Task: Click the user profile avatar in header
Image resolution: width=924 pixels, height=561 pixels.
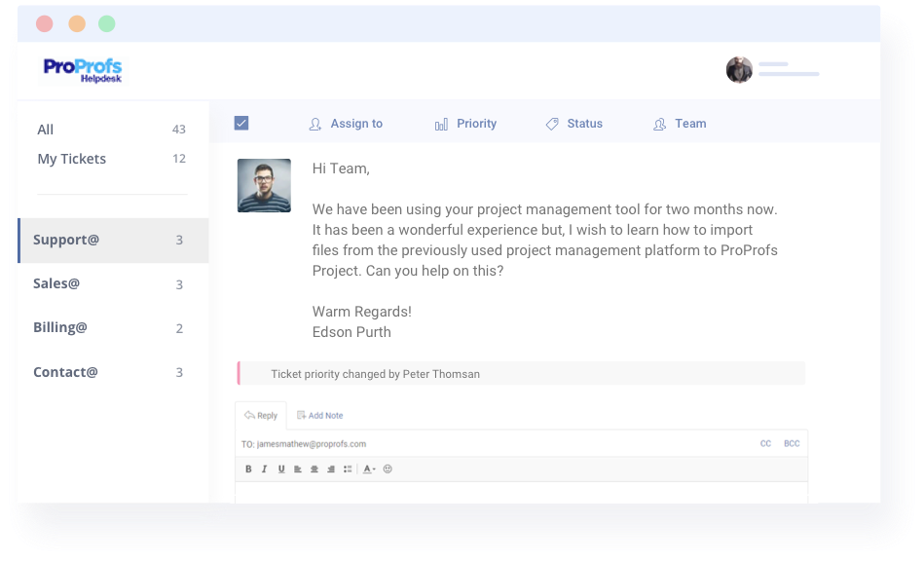Action: pyautogui.click(x=739, y=69)
